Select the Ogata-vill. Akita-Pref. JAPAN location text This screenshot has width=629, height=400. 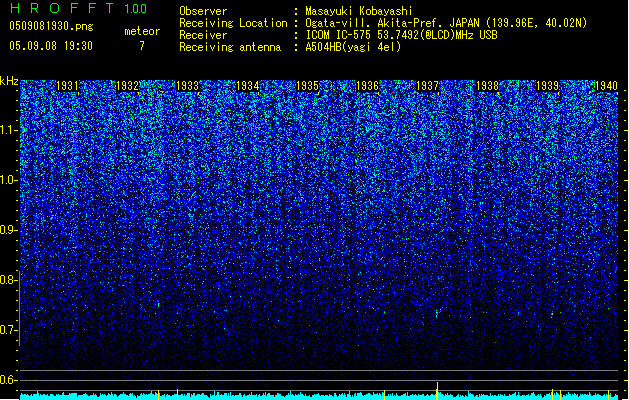coord(446,23)
